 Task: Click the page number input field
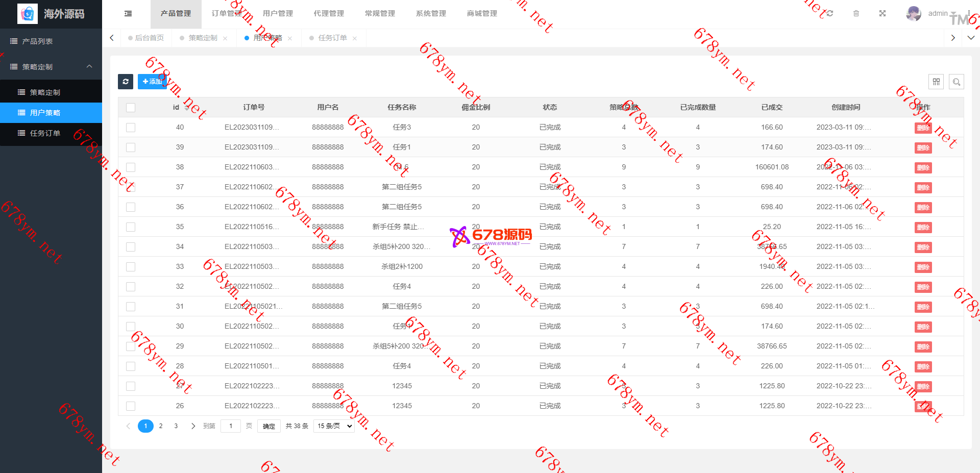pos(231,426)
